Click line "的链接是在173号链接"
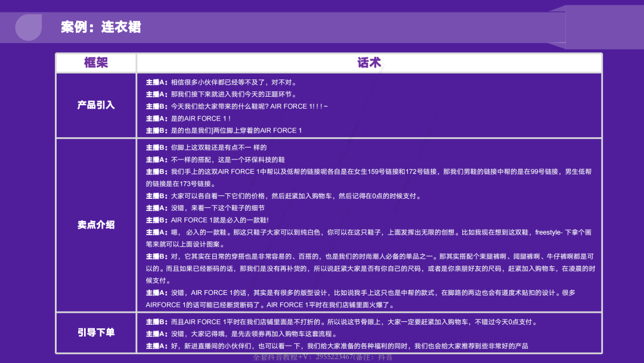 pyautogui.click(x=181, y=184)
